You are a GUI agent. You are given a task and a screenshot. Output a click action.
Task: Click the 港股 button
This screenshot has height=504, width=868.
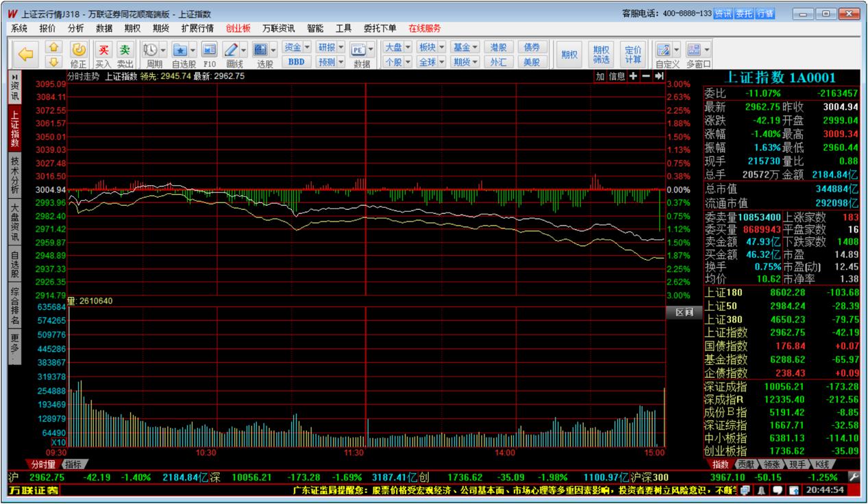[498, 47]
